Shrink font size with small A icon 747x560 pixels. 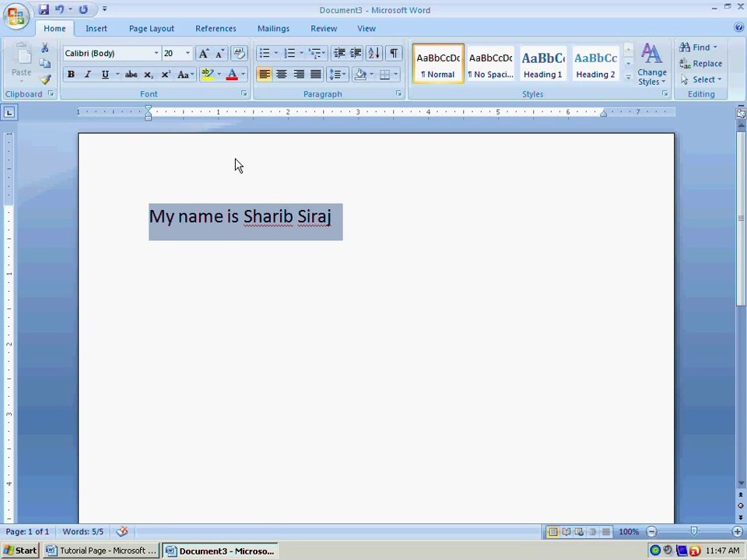(x=219, y=54)
